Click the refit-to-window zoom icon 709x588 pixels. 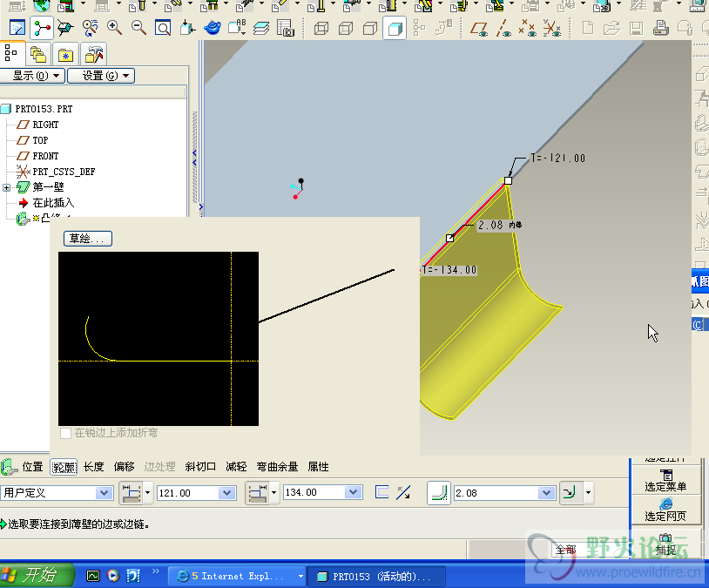163,29
